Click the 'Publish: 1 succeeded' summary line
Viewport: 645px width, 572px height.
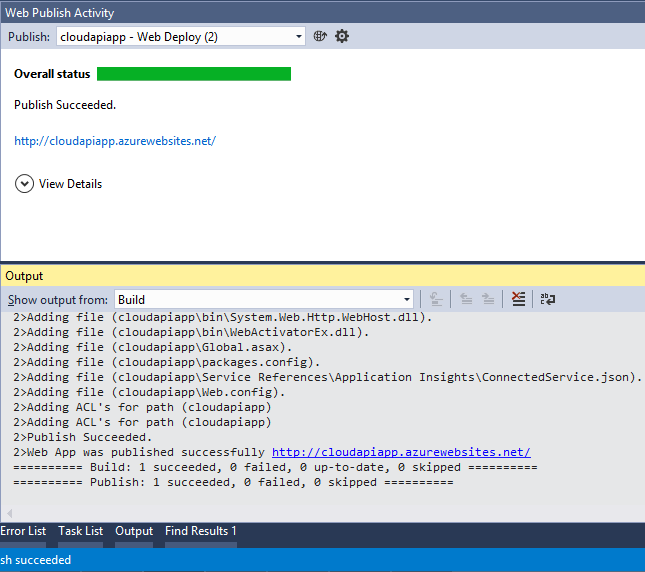[233, 482]
